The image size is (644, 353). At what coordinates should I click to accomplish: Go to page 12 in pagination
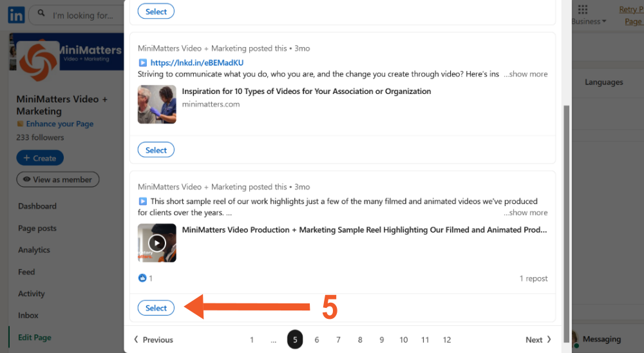447,340
